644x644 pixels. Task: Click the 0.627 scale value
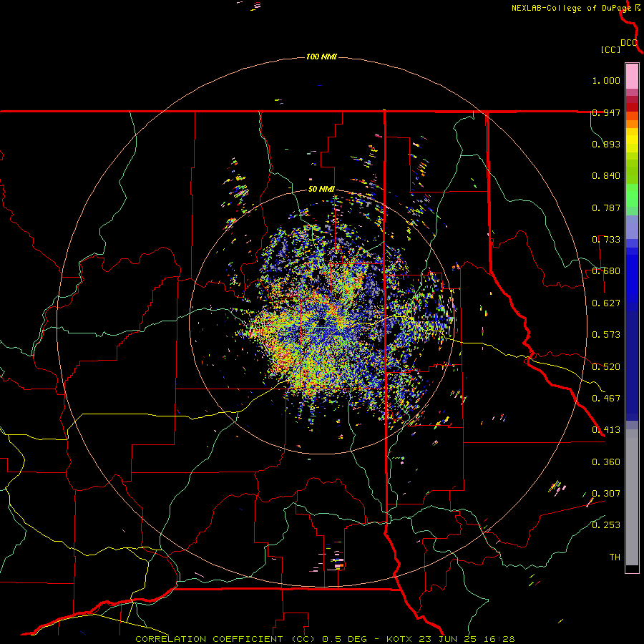[606, 303]
